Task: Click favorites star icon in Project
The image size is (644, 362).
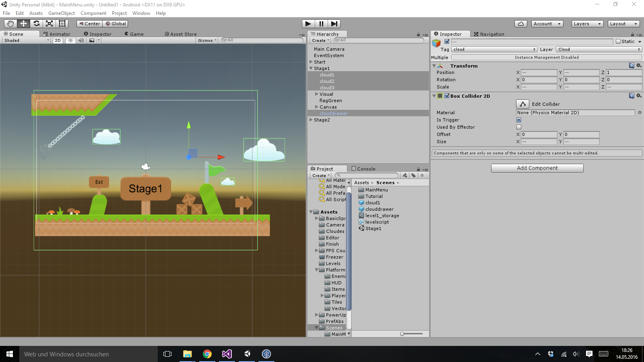Action: [422, 175]
